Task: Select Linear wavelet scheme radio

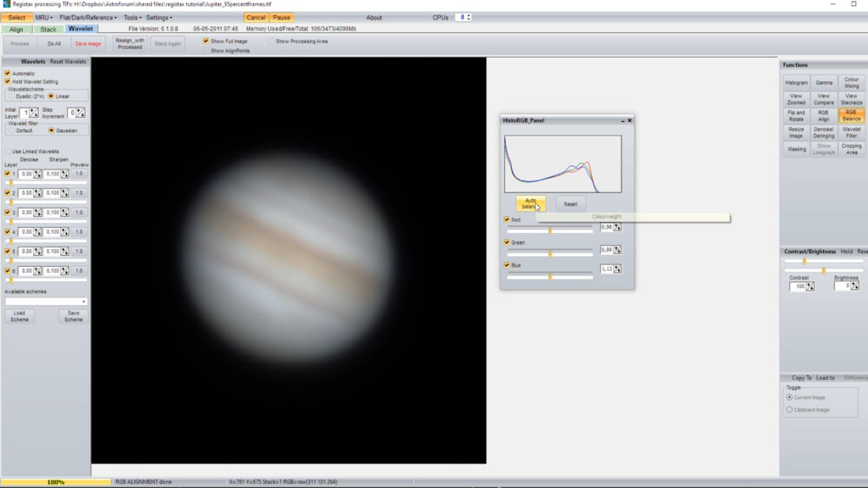Action: 51,97
